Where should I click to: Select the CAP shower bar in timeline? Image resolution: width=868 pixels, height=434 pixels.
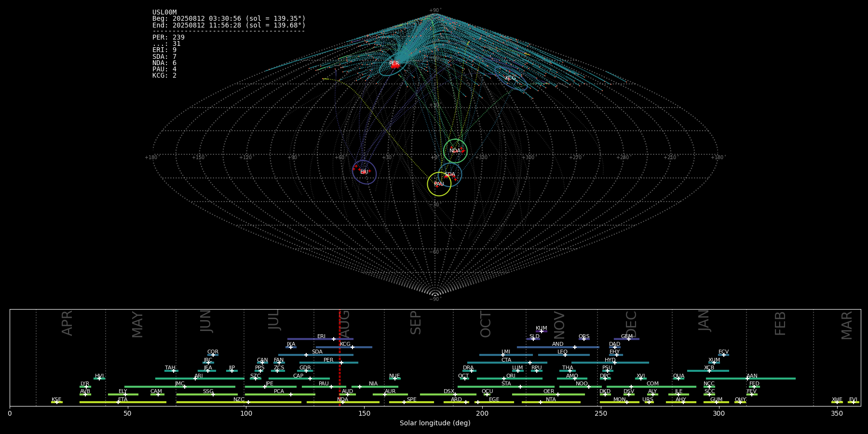tap(299, 379)
